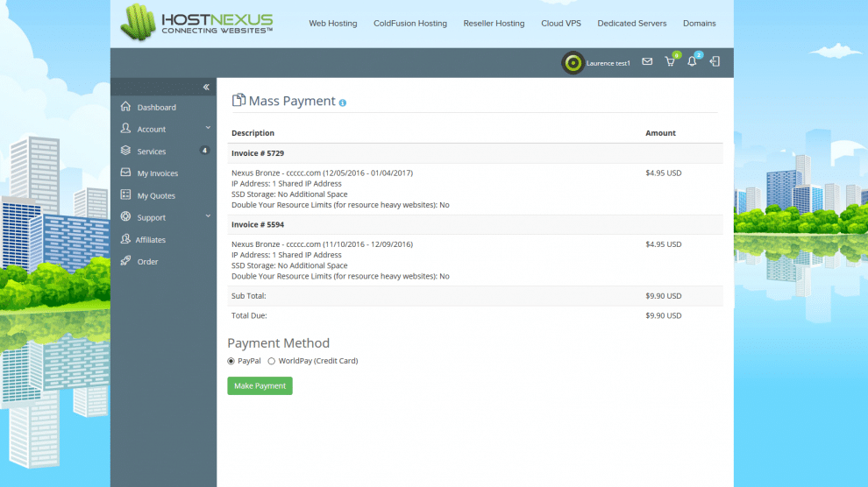Image resolution: width=868 pixels, height=487 pixels.
Task: Click $4.95 USD for invoice 5729
Action: (x=663, y=173)
